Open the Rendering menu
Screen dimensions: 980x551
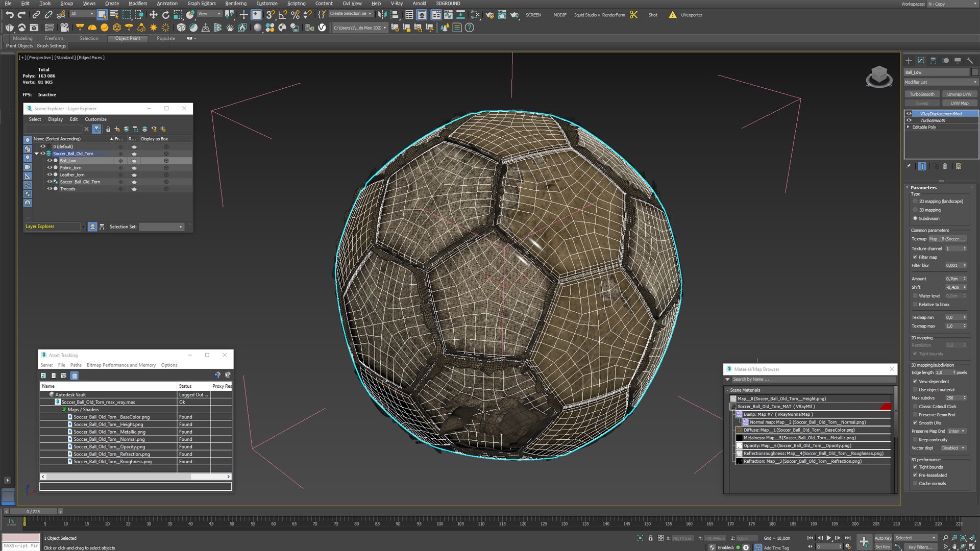click(x=235, y=4)
